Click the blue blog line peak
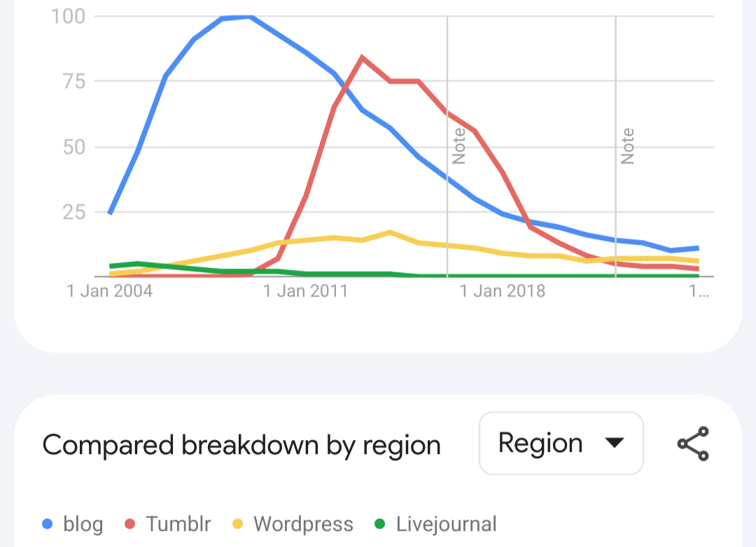This screenshot has width=756, height=547. coord(249,17)
